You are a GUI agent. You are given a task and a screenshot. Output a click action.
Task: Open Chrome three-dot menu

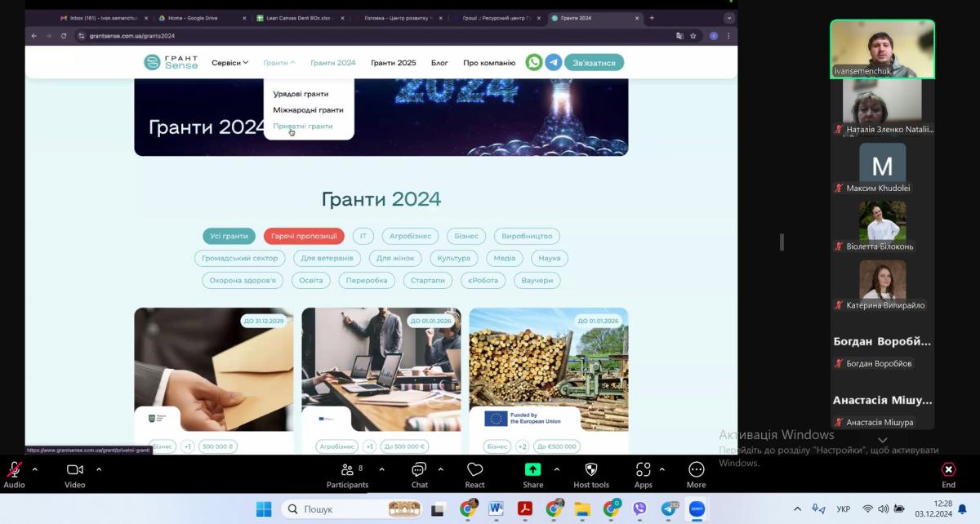[728, 36]
